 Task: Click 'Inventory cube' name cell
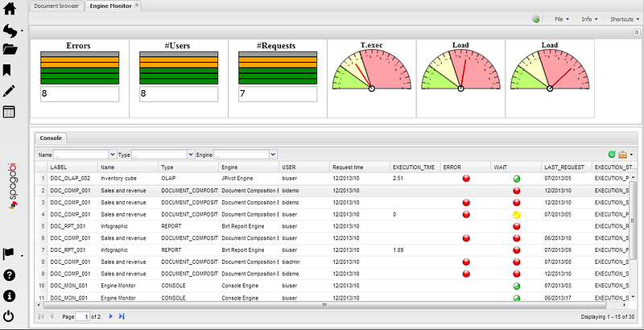(119, 179)
